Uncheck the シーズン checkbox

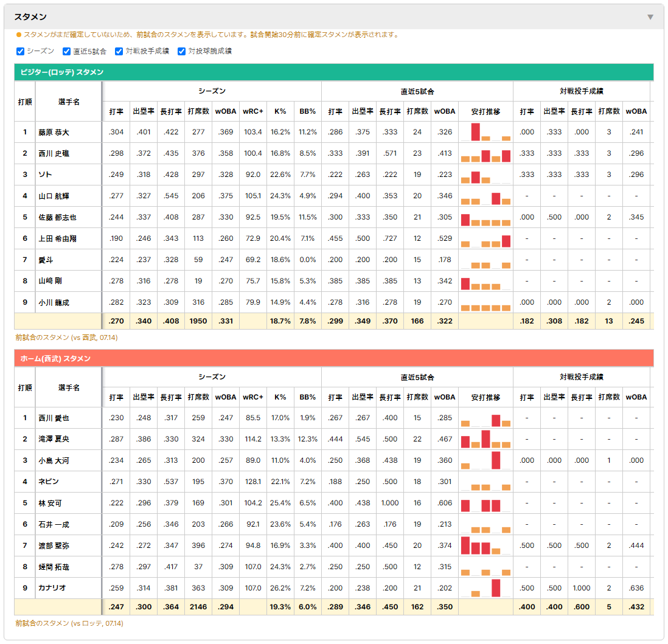click(x=21, y=51)
